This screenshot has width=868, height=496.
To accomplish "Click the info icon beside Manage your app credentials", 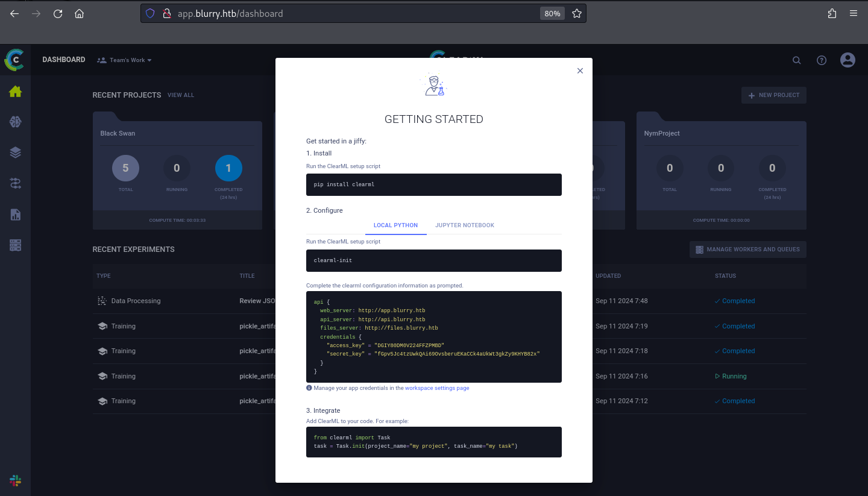I will point(309,388).
